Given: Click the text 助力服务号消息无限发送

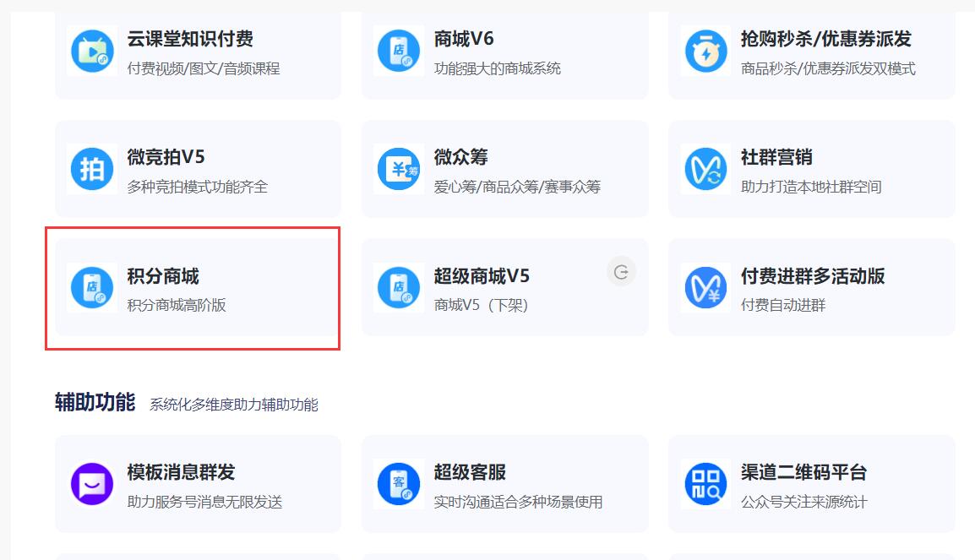Looking at the screenshot, I should [204, 502].
